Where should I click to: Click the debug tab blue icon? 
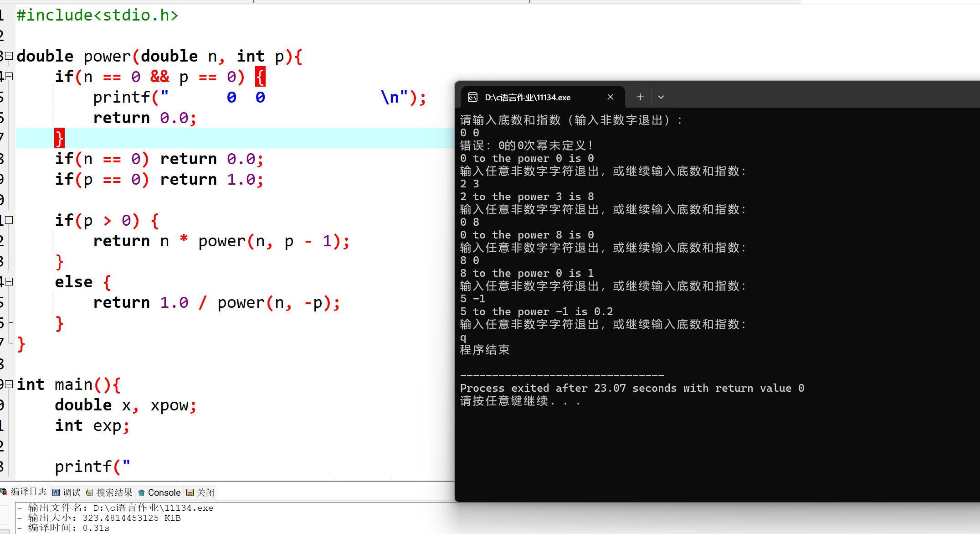point(56,493)
